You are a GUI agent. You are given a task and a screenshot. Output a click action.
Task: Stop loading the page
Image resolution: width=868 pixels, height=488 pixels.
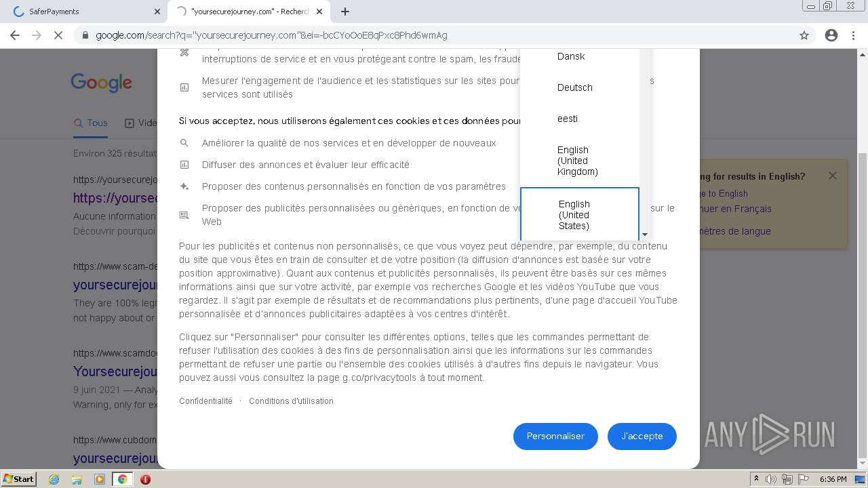click(58, 35)
